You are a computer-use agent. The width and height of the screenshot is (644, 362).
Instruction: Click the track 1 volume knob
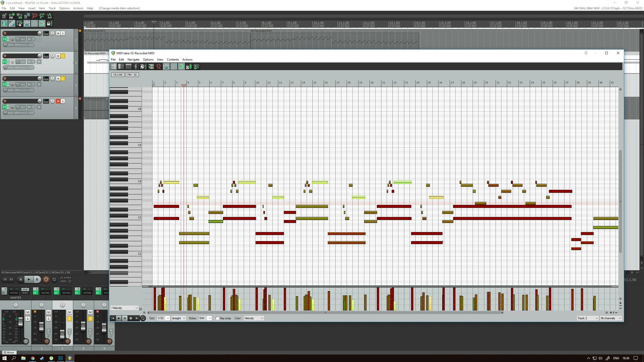pyautogui.click(x=39, y=33)
